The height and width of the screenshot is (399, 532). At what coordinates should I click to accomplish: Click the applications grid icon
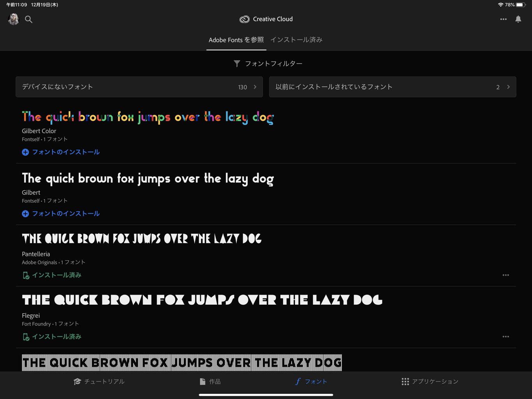(405, 381)
